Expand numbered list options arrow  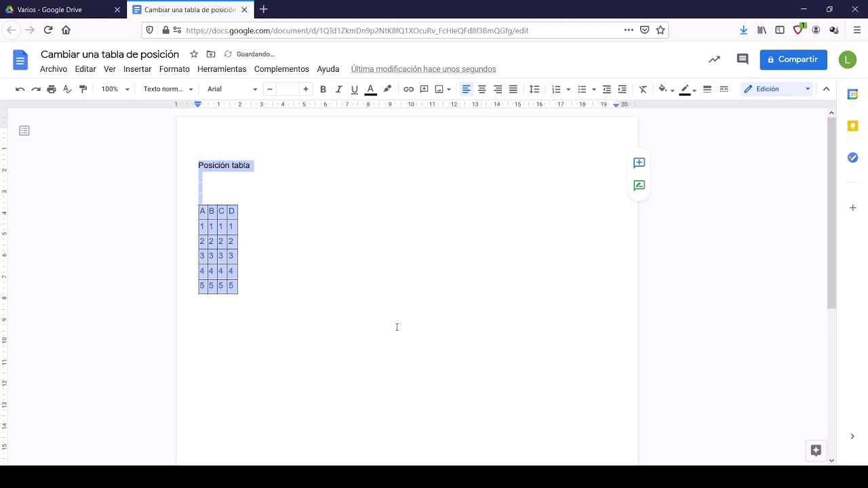pyautogui.click(x=568, y=89)
